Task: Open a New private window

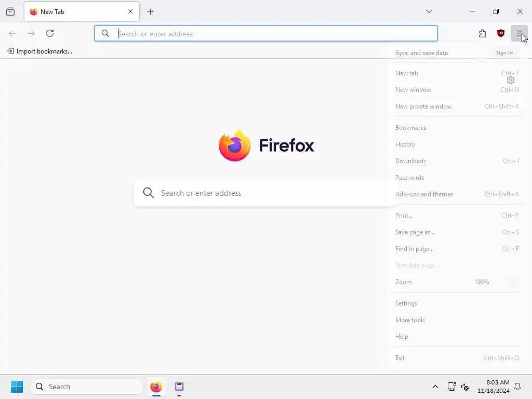Action: click(457, 106)
